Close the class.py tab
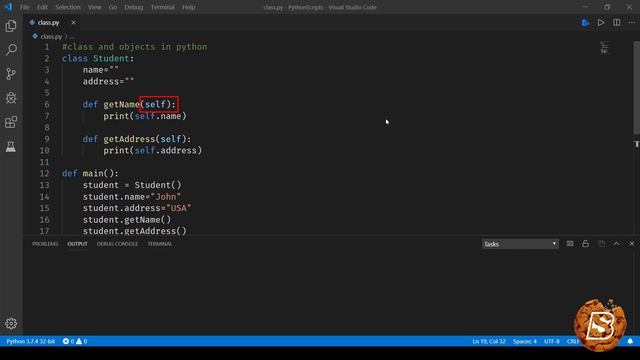 pos(73,22)
